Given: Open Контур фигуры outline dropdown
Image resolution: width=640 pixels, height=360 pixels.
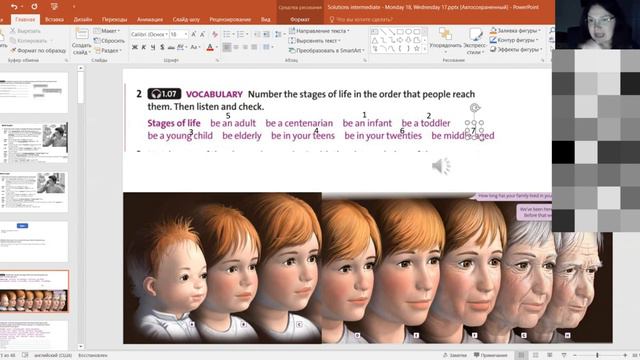Looking at the screenshot, I should click(514, 40).
